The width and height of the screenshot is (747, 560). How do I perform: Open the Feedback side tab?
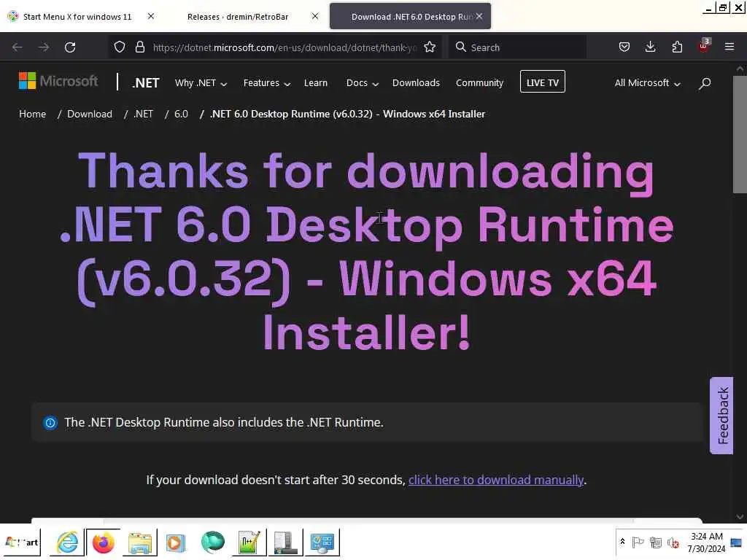point(721,416)
